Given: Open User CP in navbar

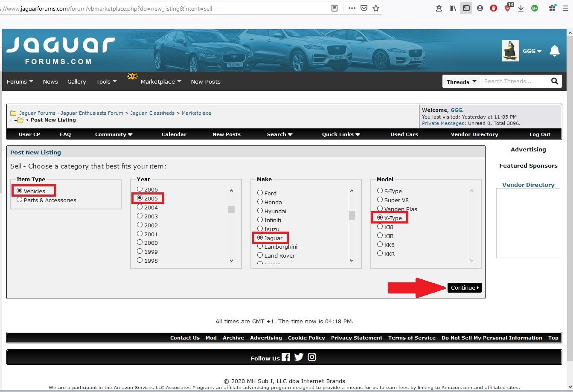Looking at the screenshot, I should (29, 134).
